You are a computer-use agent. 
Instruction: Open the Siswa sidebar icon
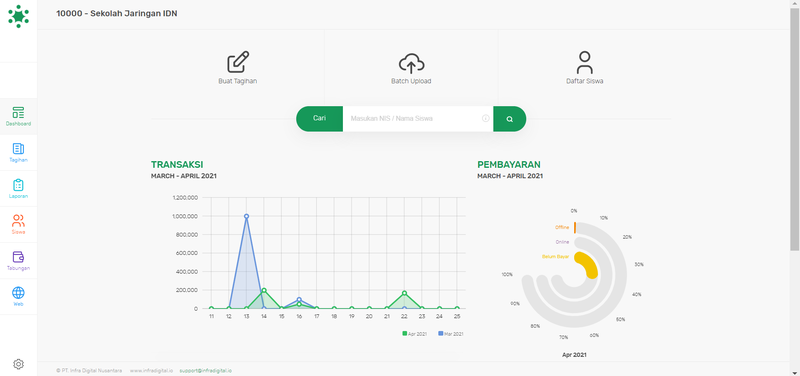coord(18,221)
